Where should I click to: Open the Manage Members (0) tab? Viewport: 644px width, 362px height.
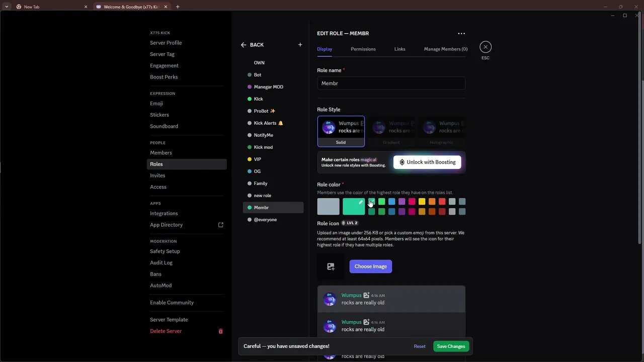point(446,49)
